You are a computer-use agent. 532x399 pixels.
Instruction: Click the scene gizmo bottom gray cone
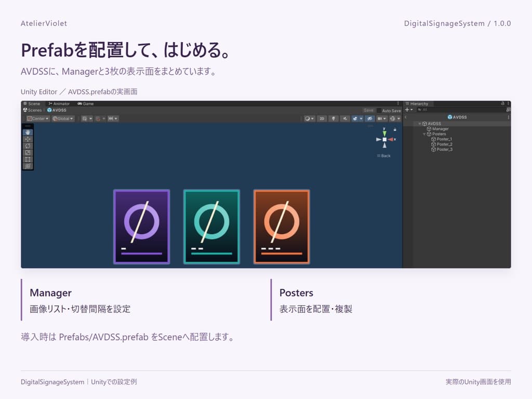point(384,145)
